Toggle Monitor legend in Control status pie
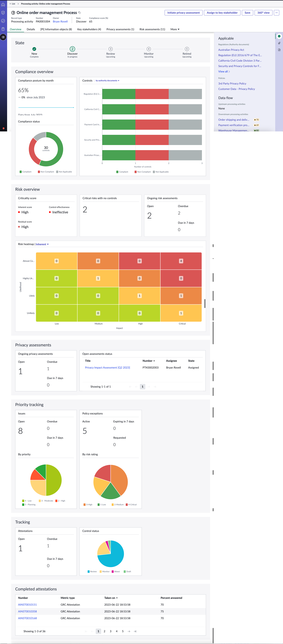The width and height of the screenshot is (283, 644). pos(105,571)
